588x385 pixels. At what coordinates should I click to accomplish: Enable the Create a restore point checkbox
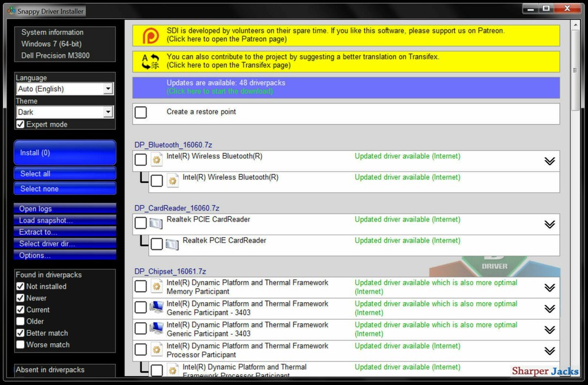141,113
